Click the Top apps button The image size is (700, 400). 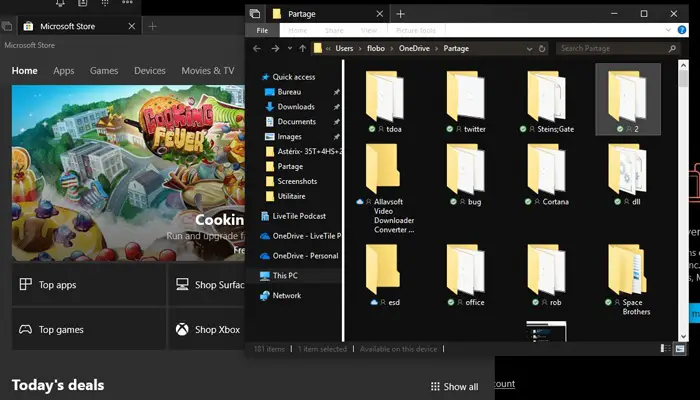point(58,285)
